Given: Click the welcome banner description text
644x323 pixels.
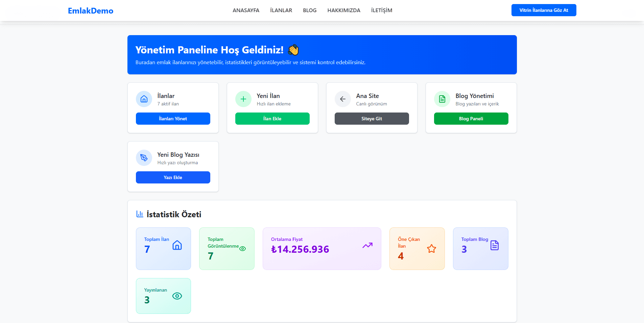Looking at the screenshot, I should tap(250, 63).
